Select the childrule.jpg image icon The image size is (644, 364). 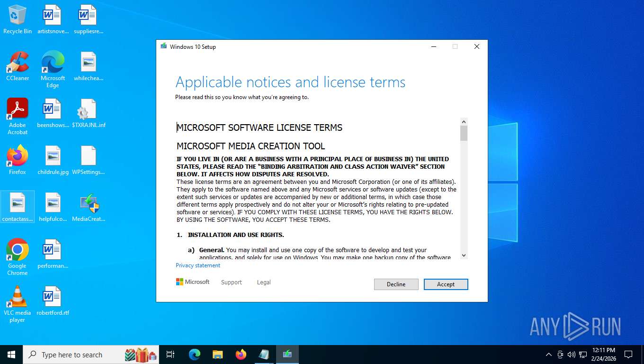coord(53,160)
